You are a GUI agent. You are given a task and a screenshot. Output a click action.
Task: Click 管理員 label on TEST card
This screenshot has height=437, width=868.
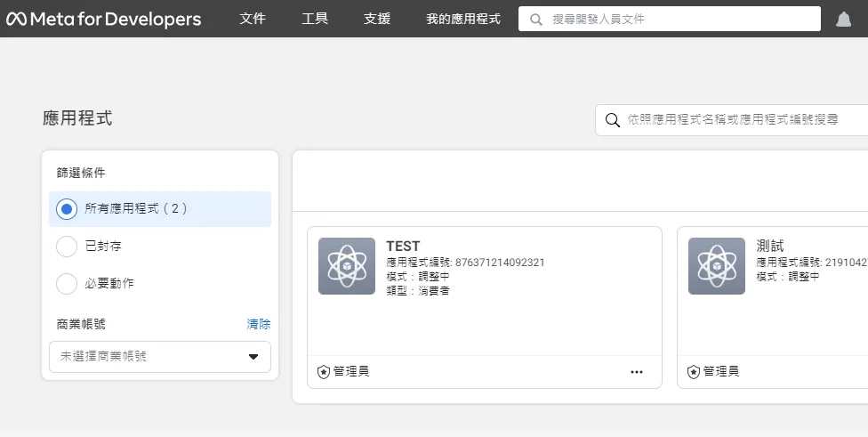tap(351, 372)
